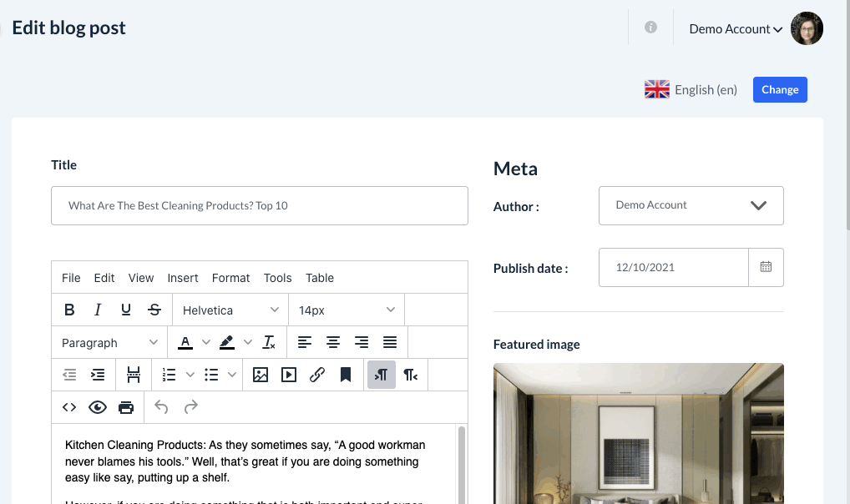Toggle italic formatting
Image resolution: width=850 pixels, height=504 pixels.
(x=98, y=310)
